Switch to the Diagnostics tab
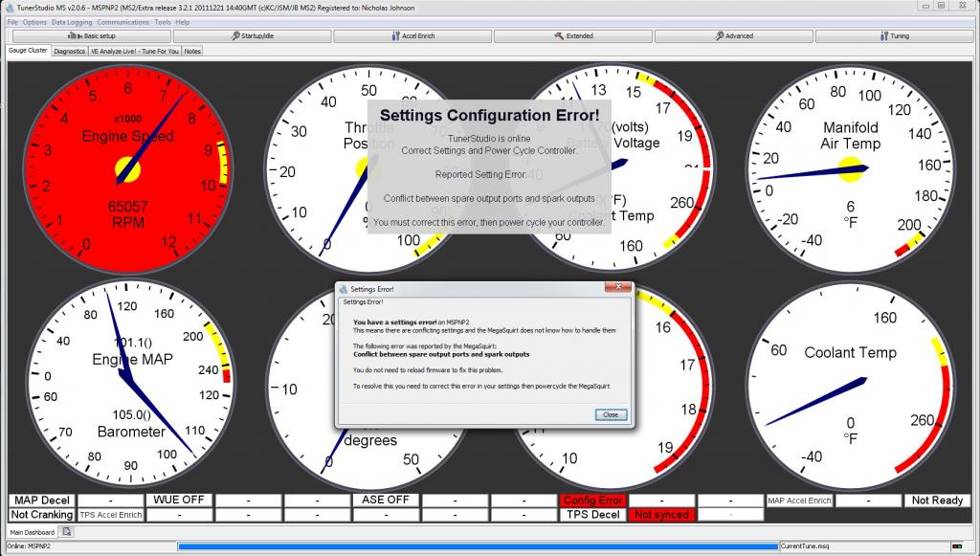This screenshot has width=980, height=556. click(x=69, y=52)
